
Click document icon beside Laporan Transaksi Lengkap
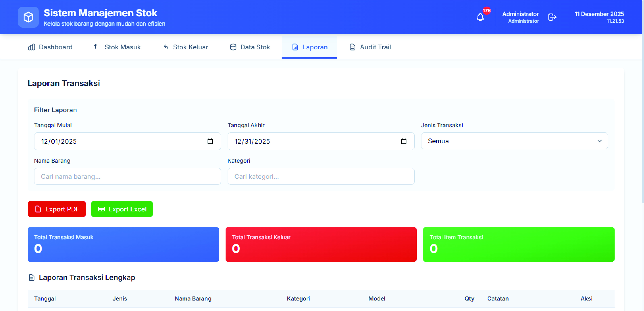coord(31,278)
